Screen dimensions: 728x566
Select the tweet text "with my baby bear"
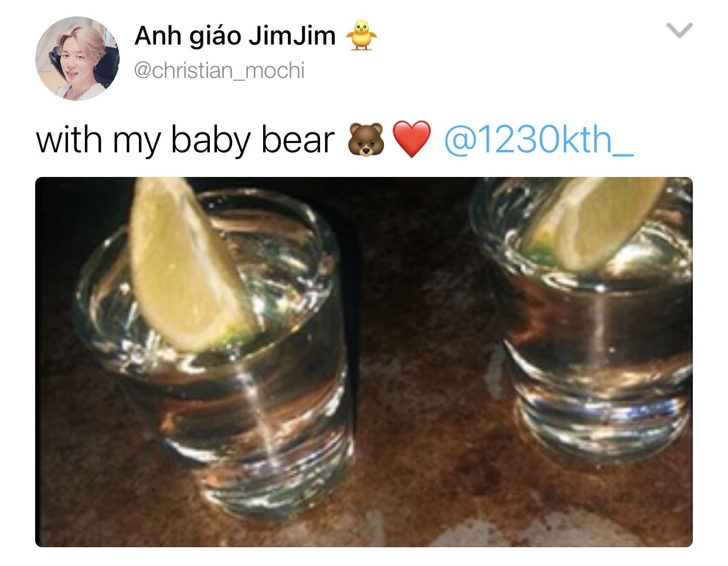tap(185, 141)
